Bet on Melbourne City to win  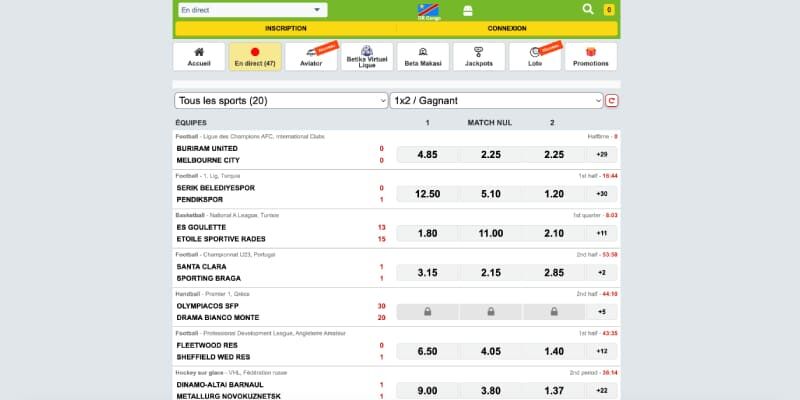click(554, 155)
